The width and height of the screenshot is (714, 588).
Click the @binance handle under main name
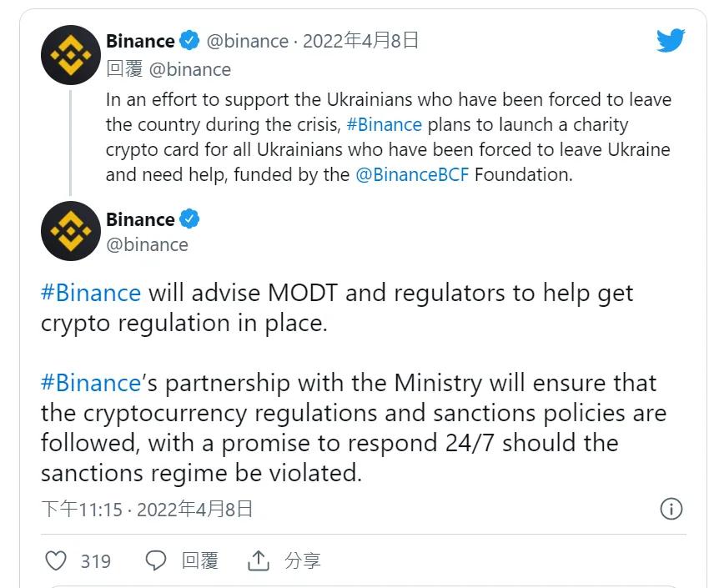pyautogui.click(x=148, y=244)
